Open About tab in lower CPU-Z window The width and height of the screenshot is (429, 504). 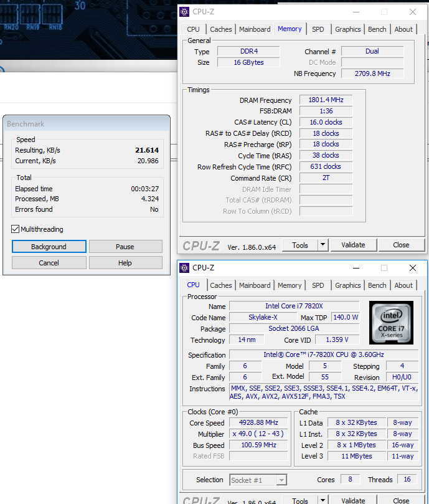[403, 285]
